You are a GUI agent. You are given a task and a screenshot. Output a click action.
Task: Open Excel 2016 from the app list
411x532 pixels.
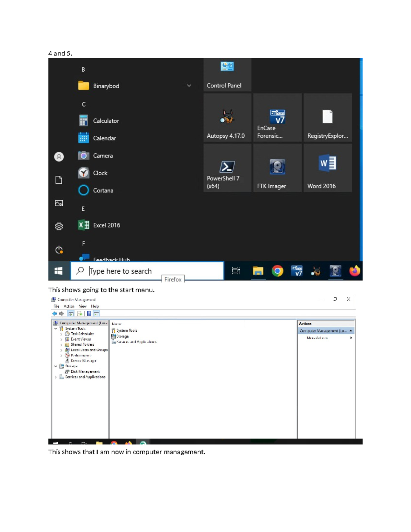[x=99, y=225]
